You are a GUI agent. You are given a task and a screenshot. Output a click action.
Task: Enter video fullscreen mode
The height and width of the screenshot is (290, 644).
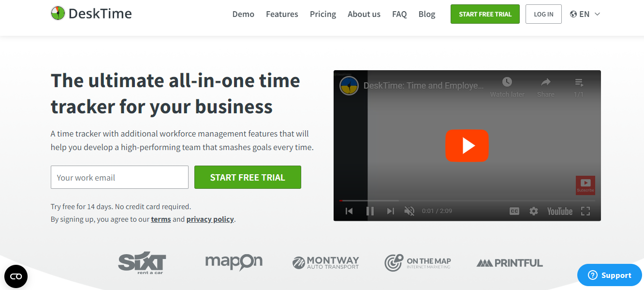585,211
